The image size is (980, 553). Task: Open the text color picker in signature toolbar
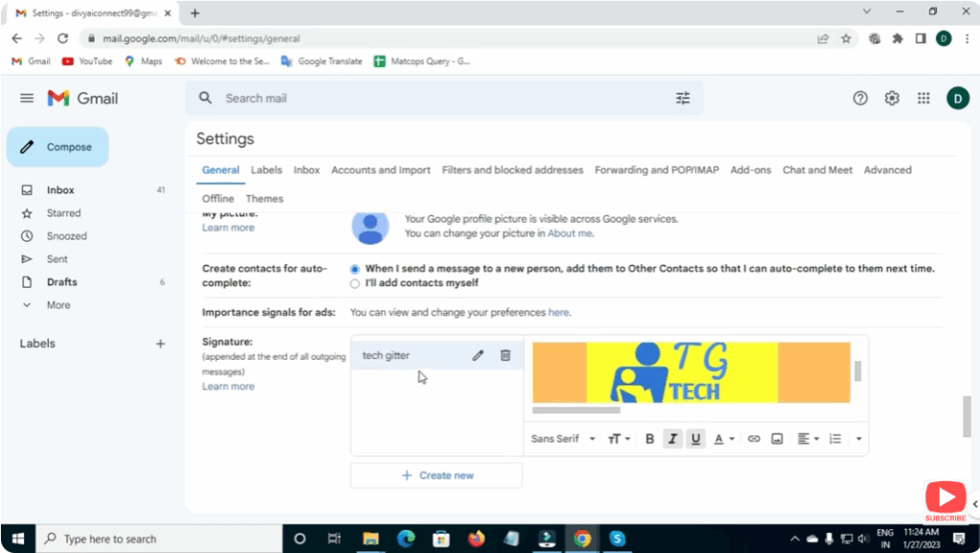[x=724, y=439]
